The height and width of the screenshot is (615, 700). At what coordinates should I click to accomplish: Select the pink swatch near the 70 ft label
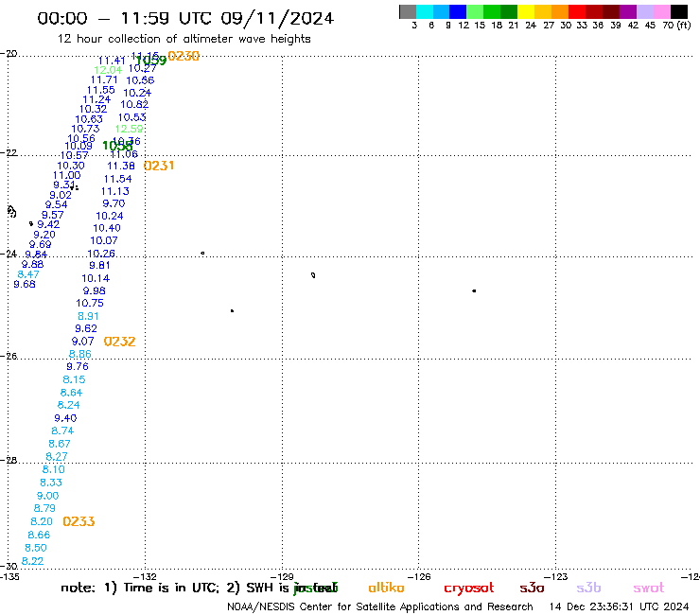[661, 11]
